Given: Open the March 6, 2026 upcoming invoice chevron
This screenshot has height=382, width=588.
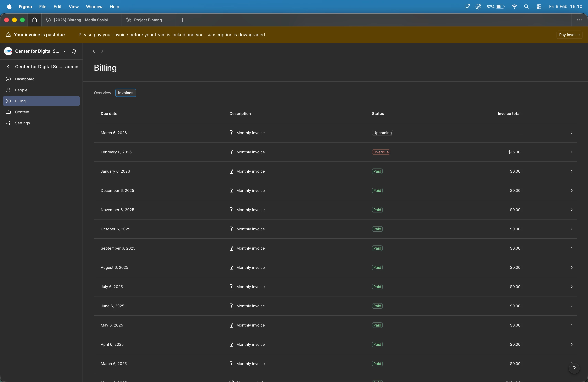Looking at the screenshot, I should (x=571, y=133).
